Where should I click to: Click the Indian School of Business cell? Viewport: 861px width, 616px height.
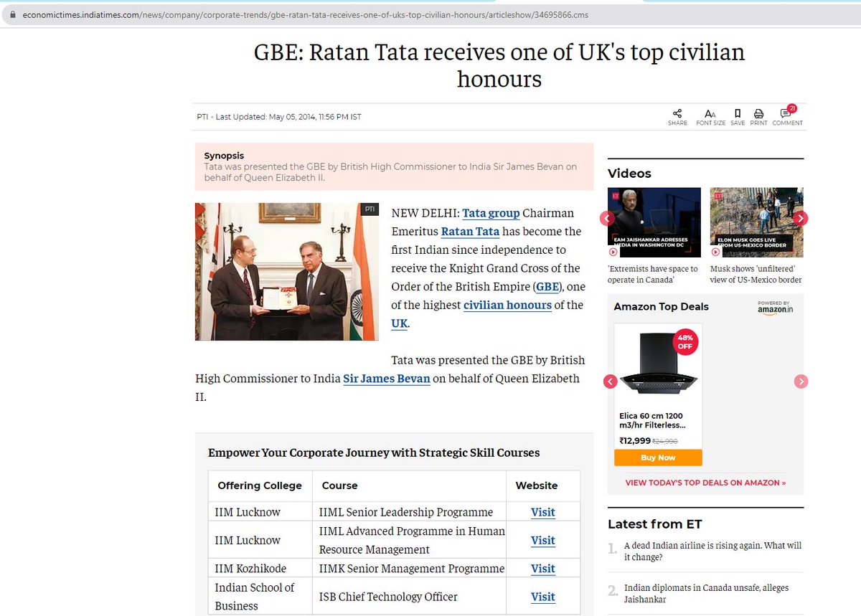pyautogui.click(x=260, y=596)
